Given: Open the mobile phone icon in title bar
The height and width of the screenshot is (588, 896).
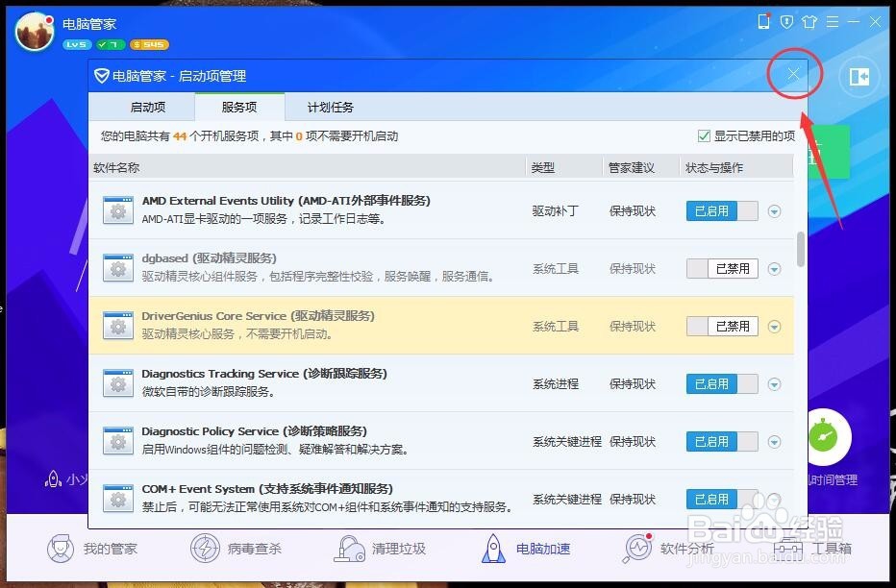Looking at the screenshot, I should (x=763, y=22).
